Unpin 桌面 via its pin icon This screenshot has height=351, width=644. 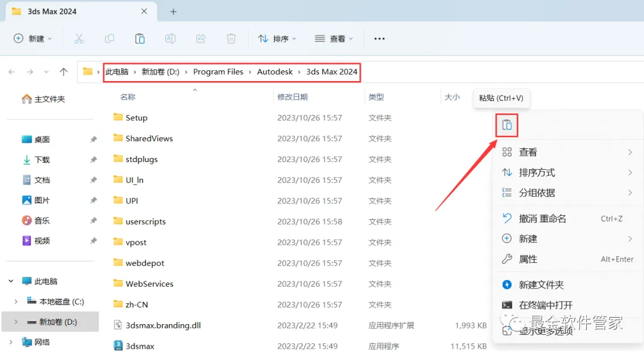point(94,139)
